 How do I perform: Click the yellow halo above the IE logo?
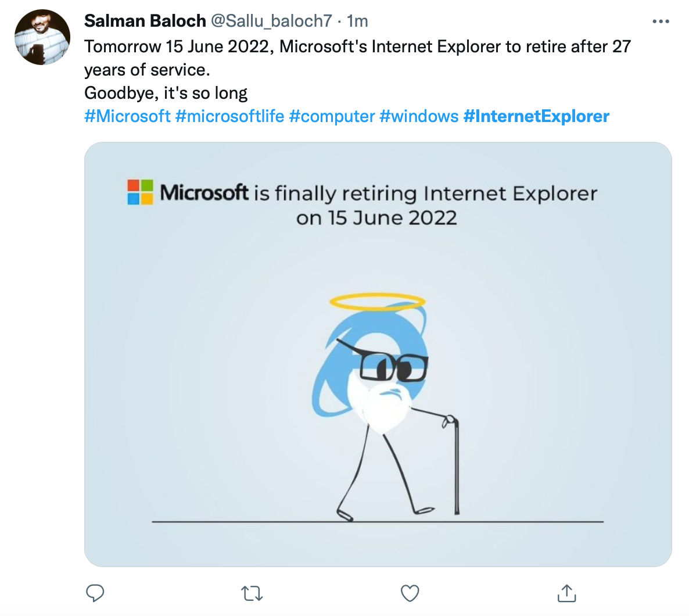(x=378, y=301)
